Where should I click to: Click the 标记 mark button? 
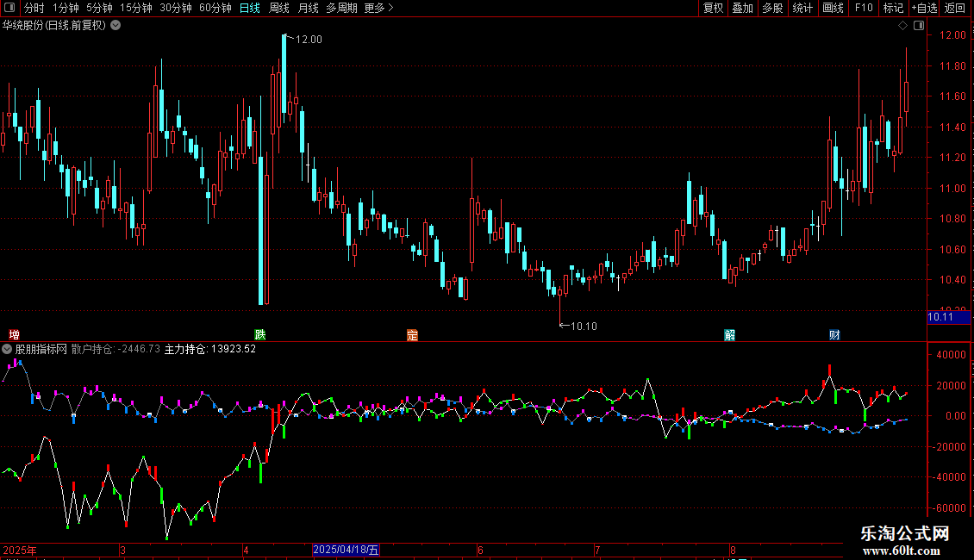point(893,8)
